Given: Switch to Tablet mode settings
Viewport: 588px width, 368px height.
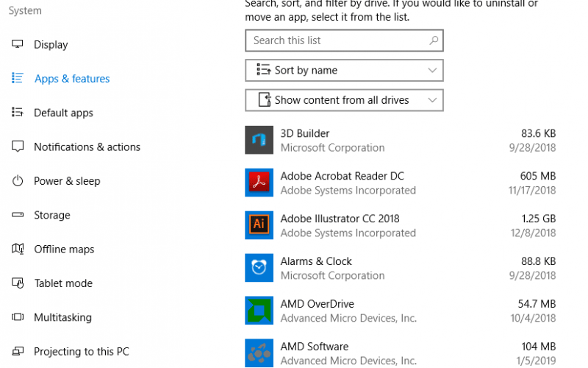Looking at the screenshot, I should pos(63,283).
